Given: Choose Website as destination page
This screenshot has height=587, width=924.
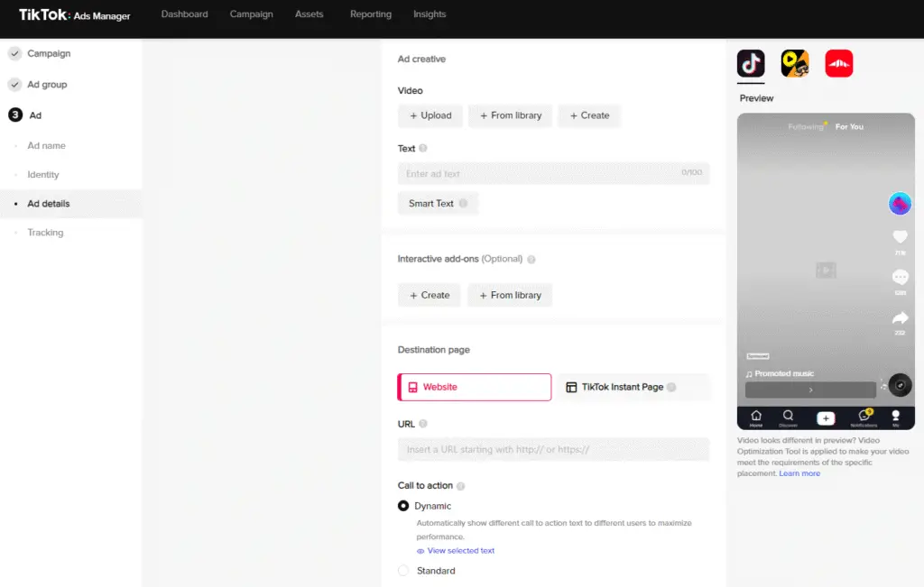Looking at the screenshot, I should pyautogui.click(x=475, y=387).
